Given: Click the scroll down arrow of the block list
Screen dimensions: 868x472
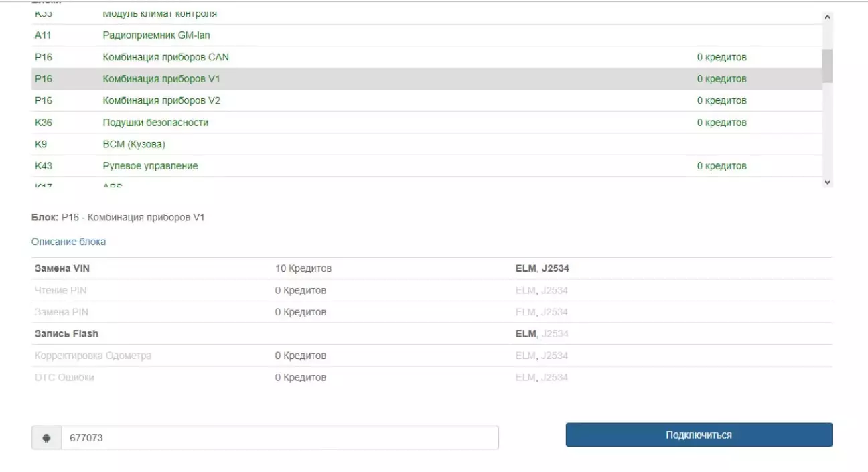Looking at the screenshot, I should (827, 182).
